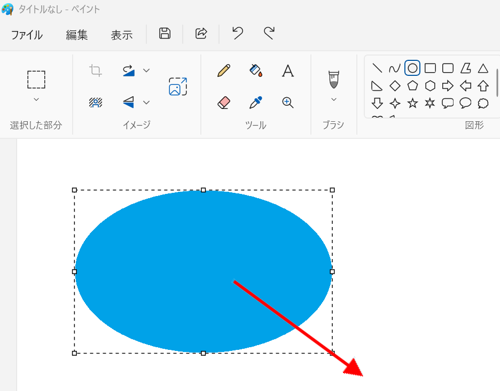Image resolution: width=500 pixels, height=391 pixels.
Task: Expand the flip options chevron
Action: [x=146, y=102]
